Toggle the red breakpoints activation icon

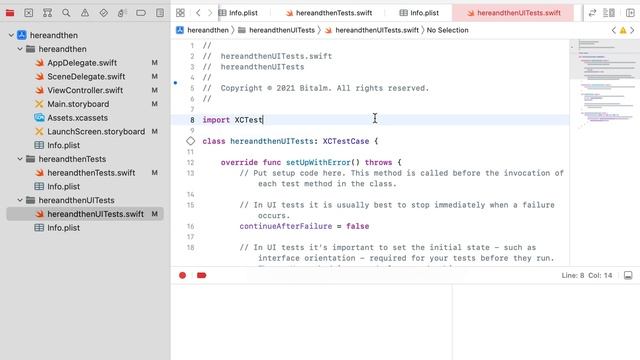202,276
